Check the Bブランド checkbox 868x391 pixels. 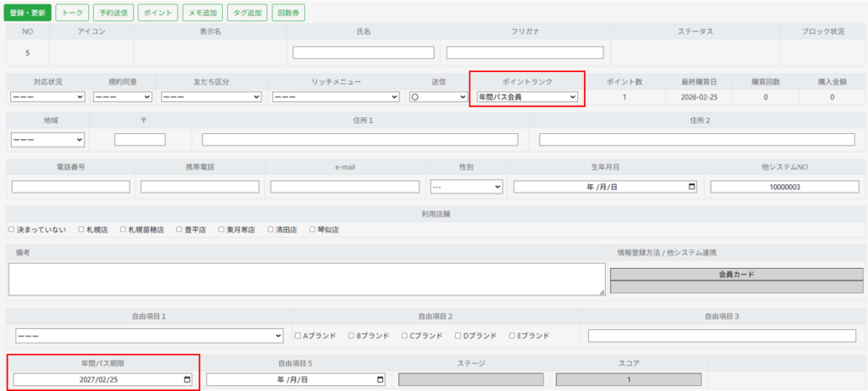(352, 336)
